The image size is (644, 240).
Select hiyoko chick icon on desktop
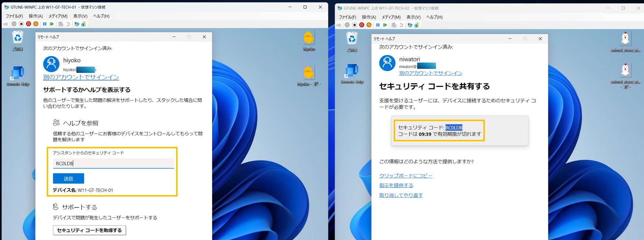coord(309,41)
